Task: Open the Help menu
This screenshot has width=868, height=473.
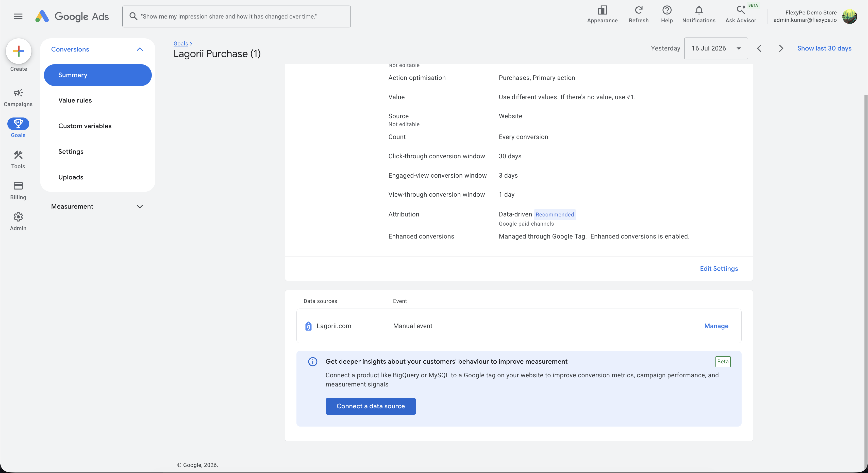Action: 667,15
